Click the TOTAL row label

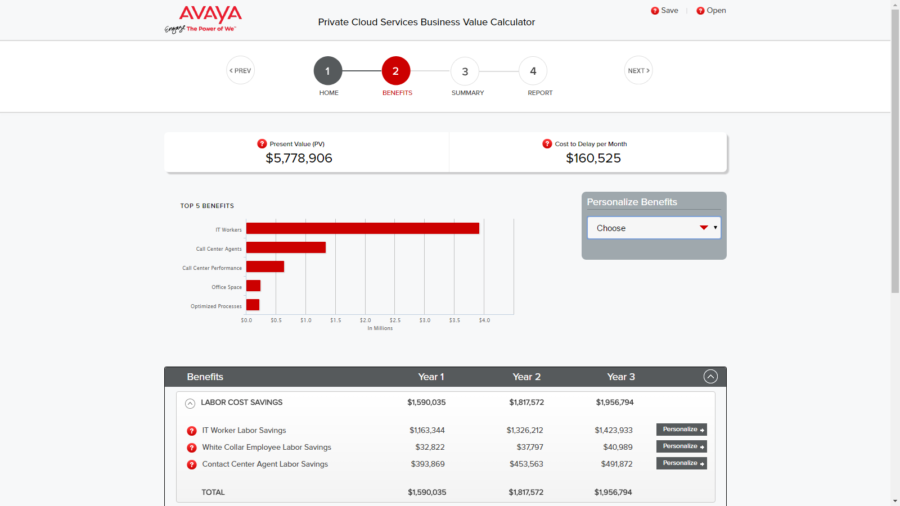(213, 492)
